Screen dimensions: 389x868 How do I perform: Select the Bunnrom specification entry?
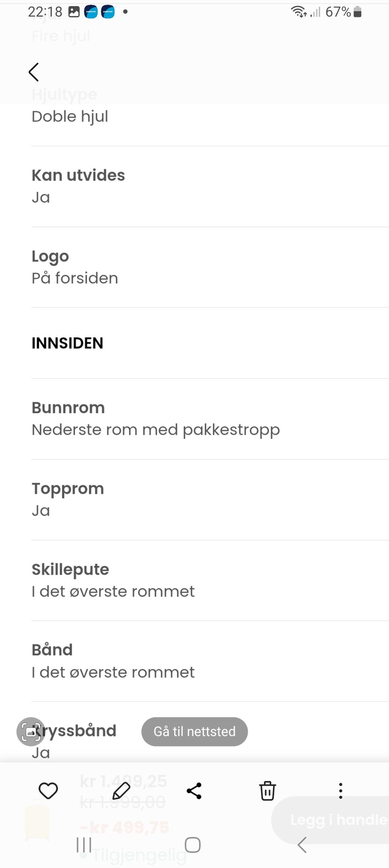[210, 419]
